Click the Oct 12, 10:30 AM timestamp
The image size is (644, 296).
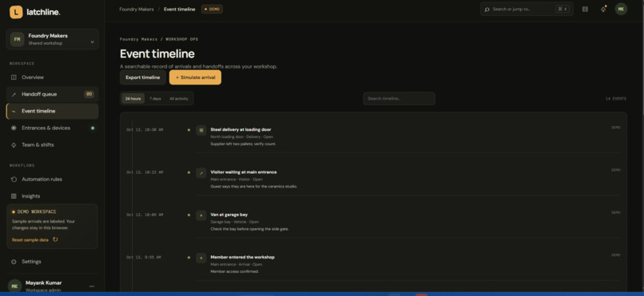[145, 129]
